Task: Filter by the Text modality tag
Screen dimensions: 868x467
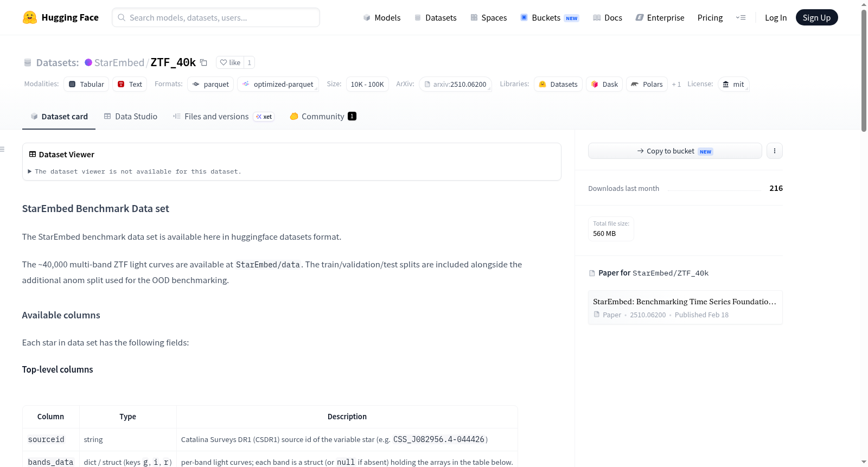Action: [130, 84]
